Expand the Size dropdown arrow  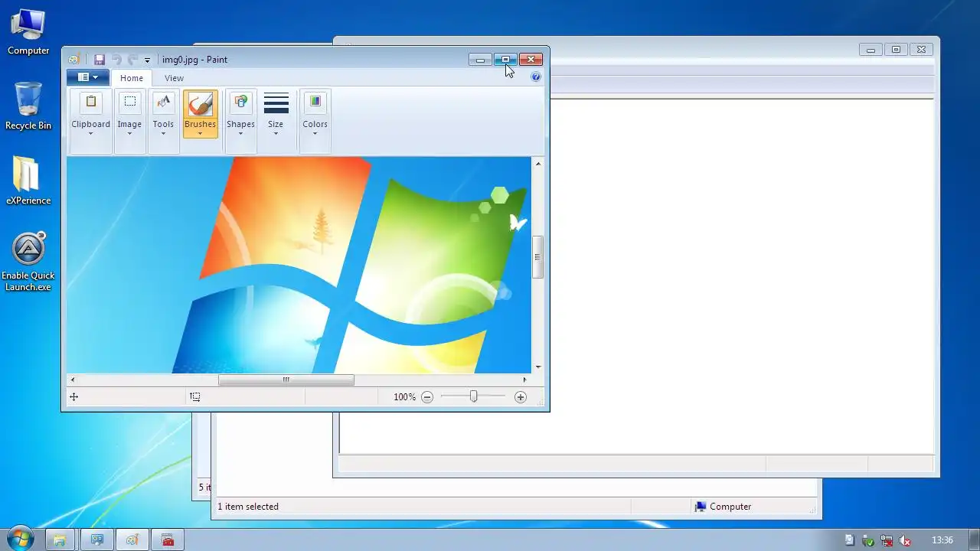276,134
